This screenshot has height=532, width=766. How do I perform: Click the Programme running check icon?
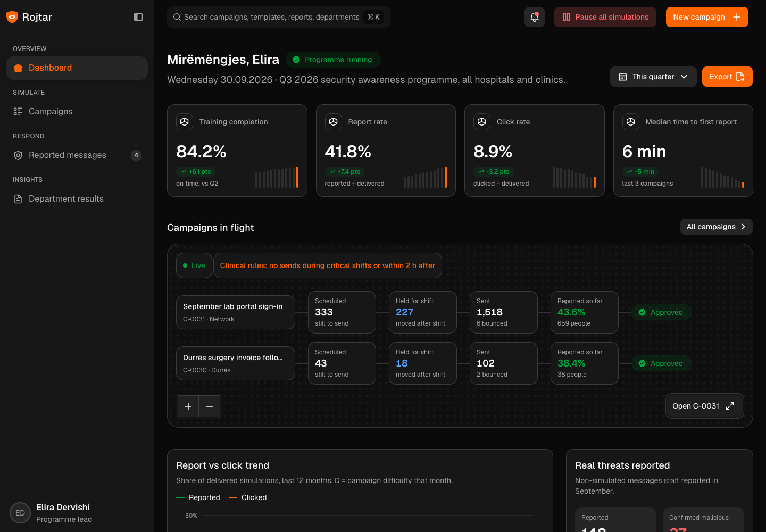pos(296,60)
